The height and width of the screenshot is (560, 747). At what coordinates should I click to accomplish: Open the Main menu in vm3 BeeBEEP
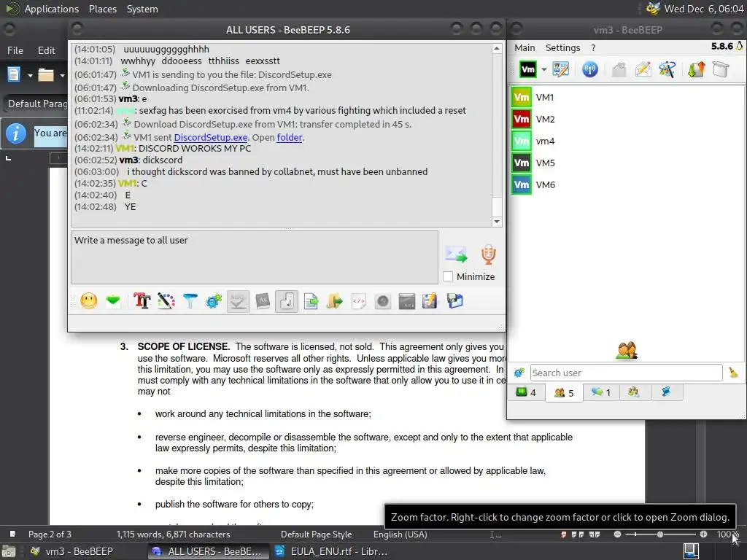(525, 47)
